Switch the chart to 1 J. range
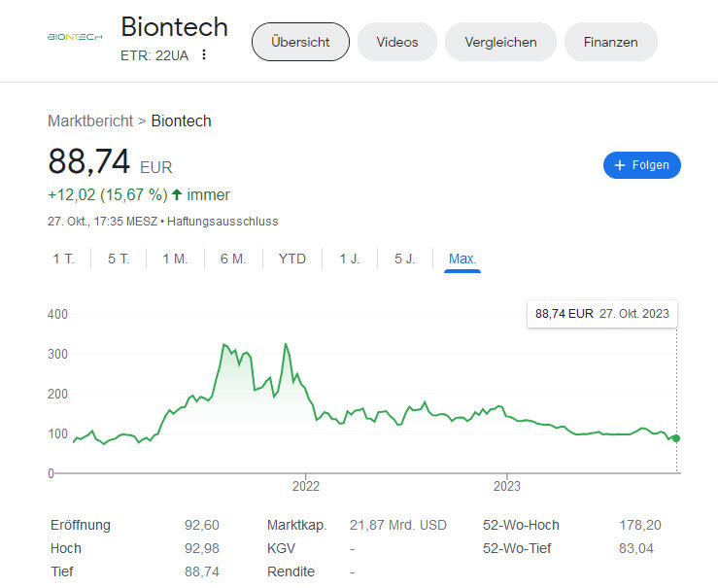Image resolution: width=718 pixels, height=588 pixels. click(x=350, y=259)
